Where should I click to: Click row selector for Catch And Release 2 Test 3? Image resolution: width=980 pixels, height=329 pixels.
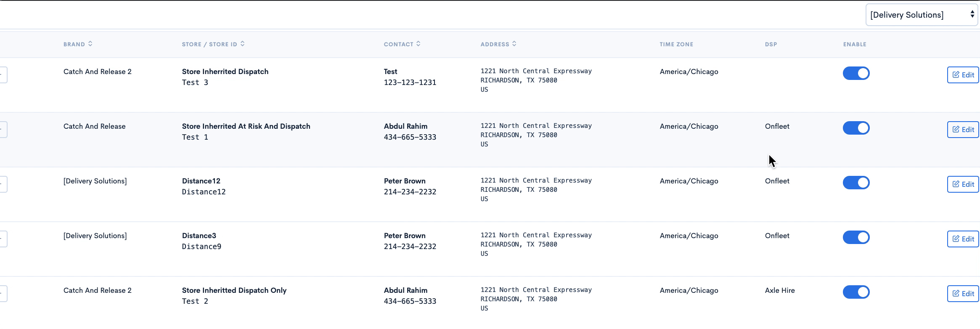tap(3, 75)
